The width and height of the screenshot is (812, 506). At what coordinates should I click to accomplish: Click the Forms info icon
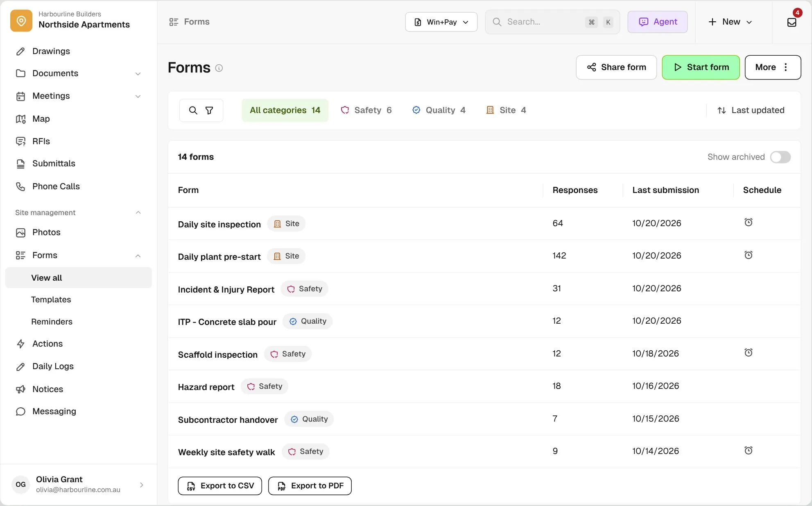[x=219, y=68]
